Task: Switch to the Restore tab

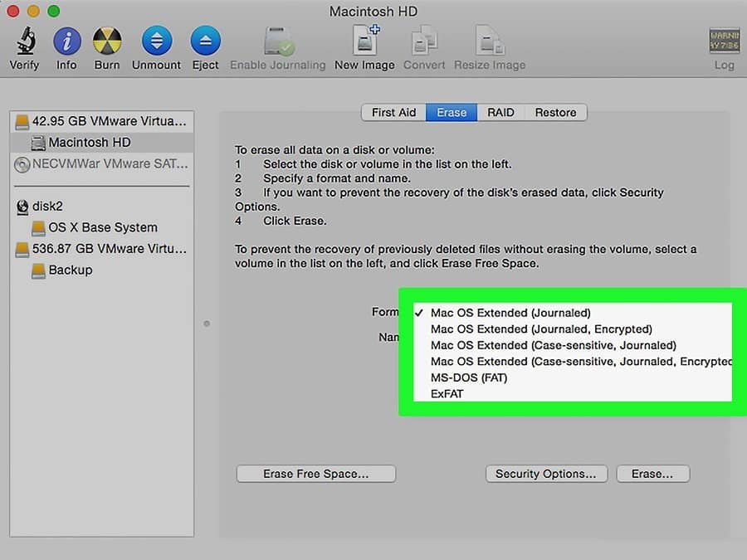Action: (x=555, y=112)
